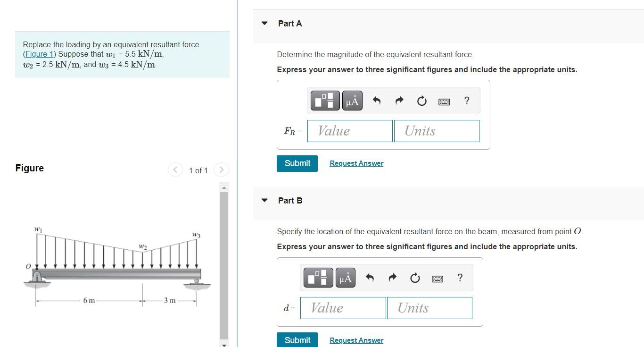Submit the Part B answer

297,340
